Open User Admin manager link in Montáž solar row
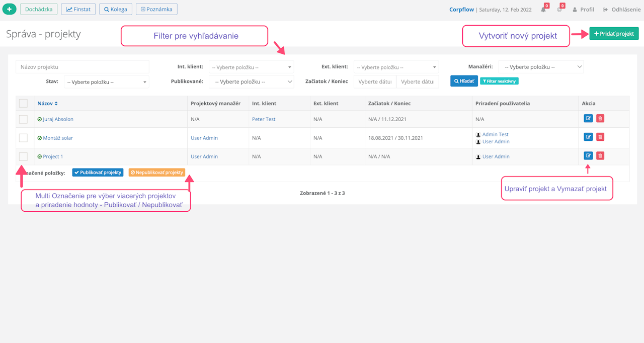 [x=204, y=138]
